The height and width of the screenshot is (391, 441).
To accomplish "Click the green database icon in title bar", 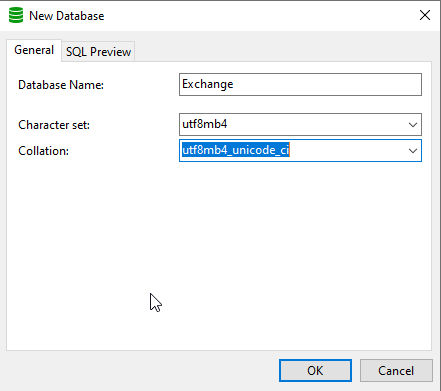I will [16, 16].
